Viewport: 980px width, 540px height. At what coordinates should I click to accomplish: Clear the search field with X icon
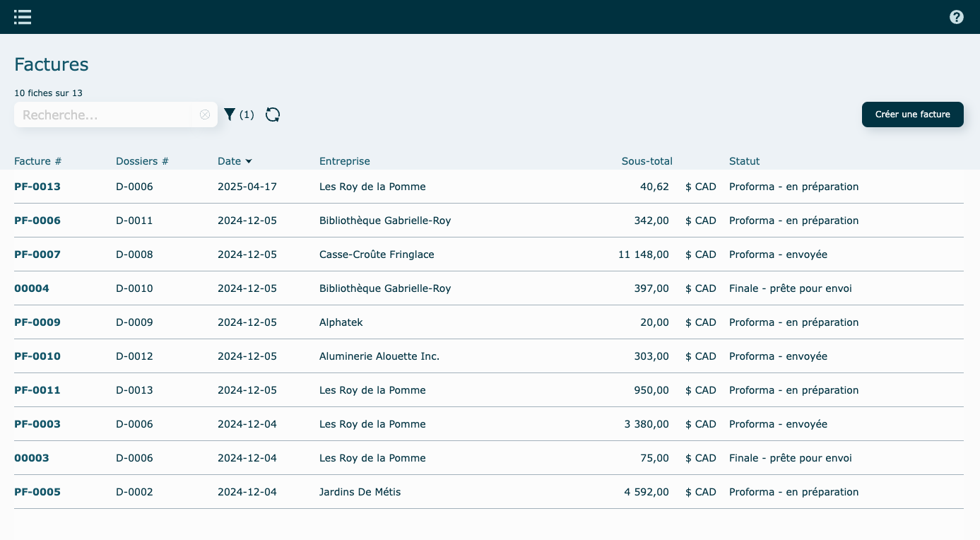pyautogui.click(x=205, y=115)
